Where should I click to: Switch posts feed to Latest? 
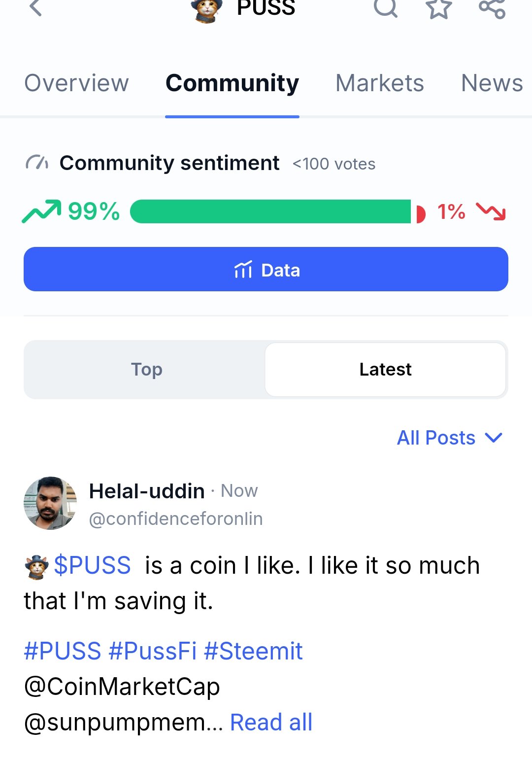[385, 369]
